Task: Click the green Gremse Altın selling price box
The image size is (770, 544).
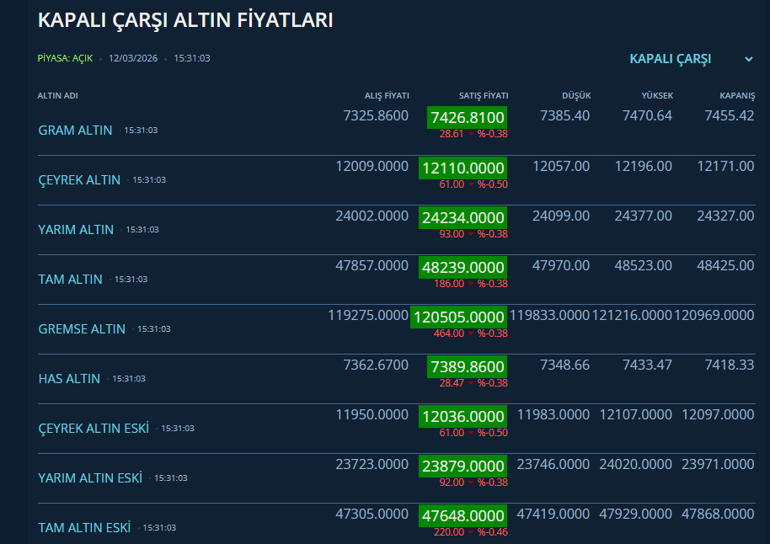Action: click(x=459, y=317)
